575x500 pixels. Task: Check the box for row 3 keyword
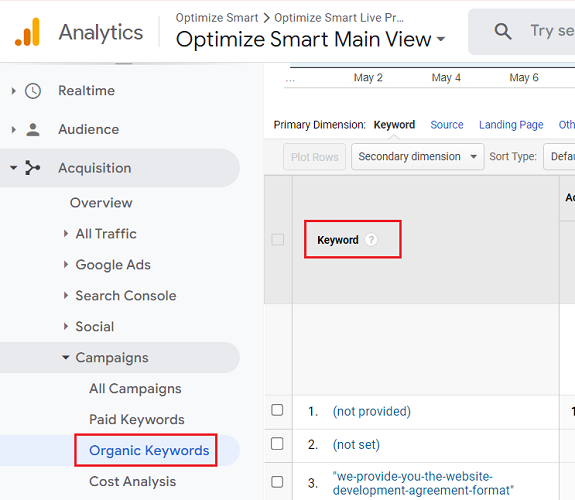[x=277, y=482]
